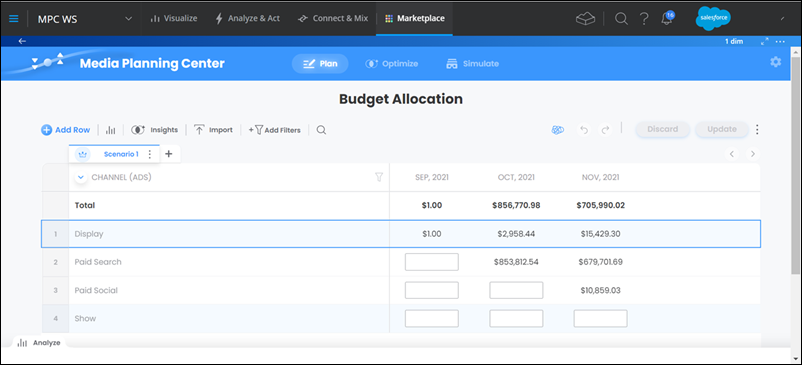The image size is (802, 365).
Task: Click the Discard button
Action: [x=662, y=129]
